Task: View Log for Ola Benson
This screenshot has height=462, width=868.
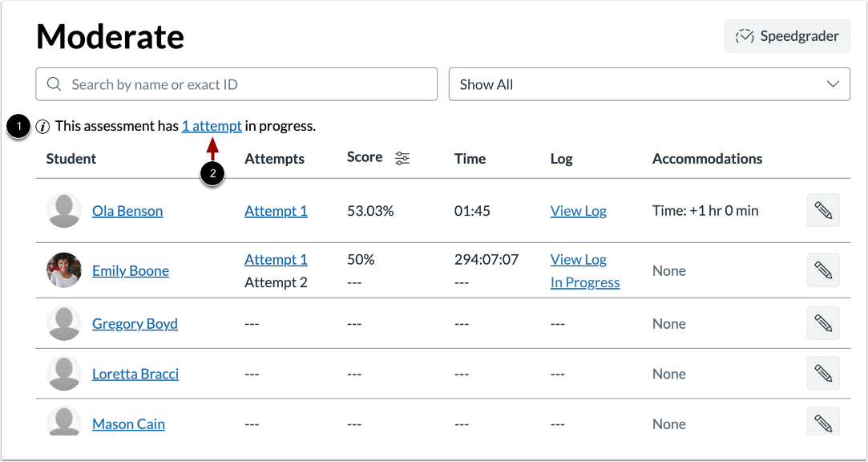Action: tap(579, 210)
